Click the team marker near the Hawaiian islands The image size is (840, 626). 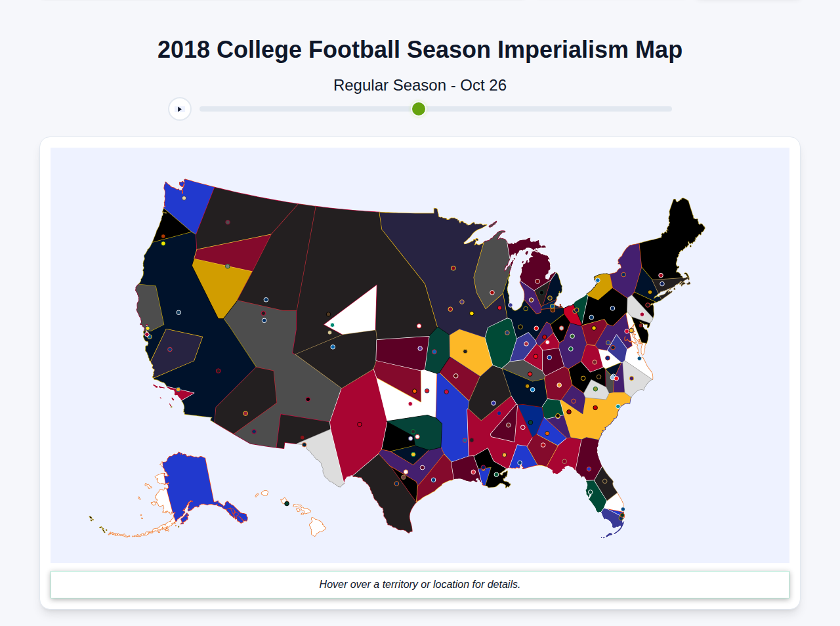pyautogui.click(x=288, y=503)
